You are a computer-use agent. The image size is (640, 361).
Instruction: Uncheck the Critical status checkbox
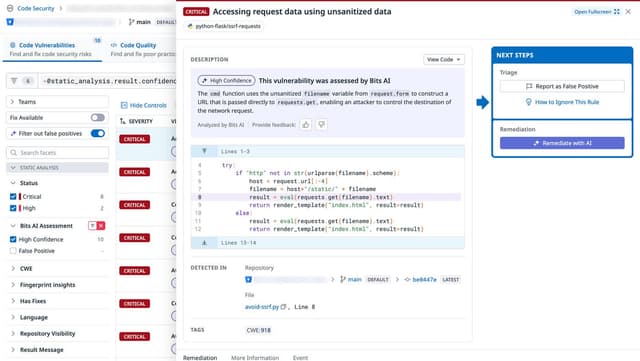click(x=13, y=197)
